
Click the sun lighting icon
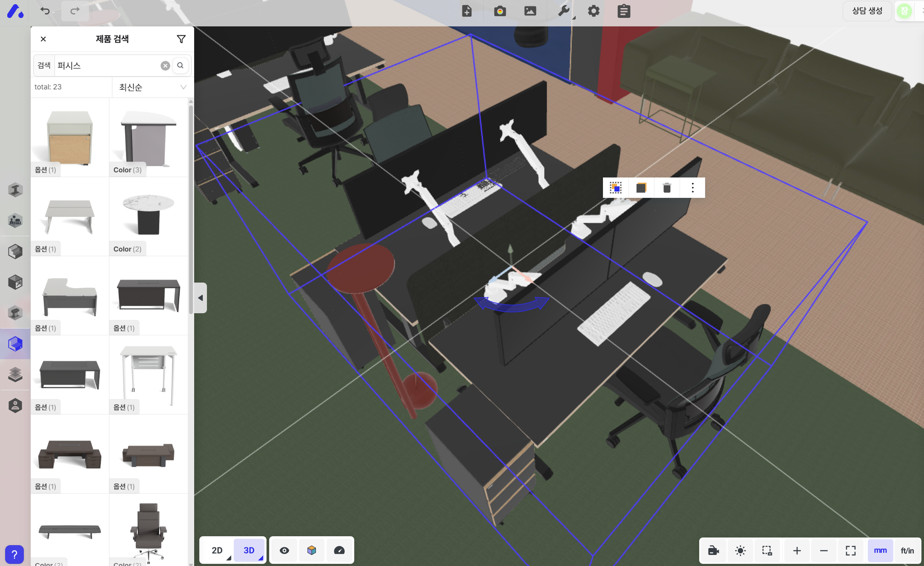point(740,551)
